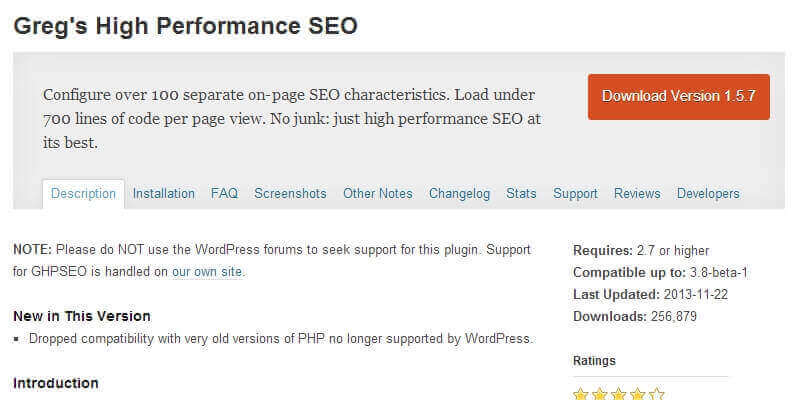Show the Changelog tab
Viewport: 800px width, 400px height.
[460, 194]
